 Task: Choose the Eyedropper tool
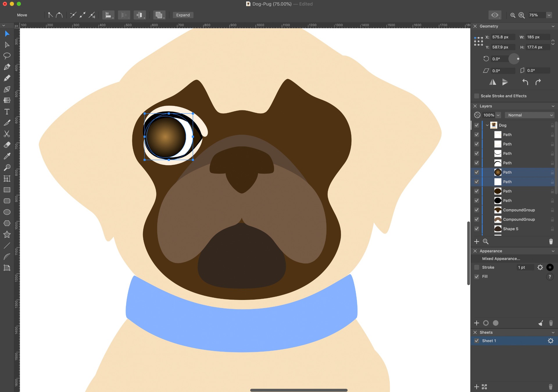click(x=7, y=156)
